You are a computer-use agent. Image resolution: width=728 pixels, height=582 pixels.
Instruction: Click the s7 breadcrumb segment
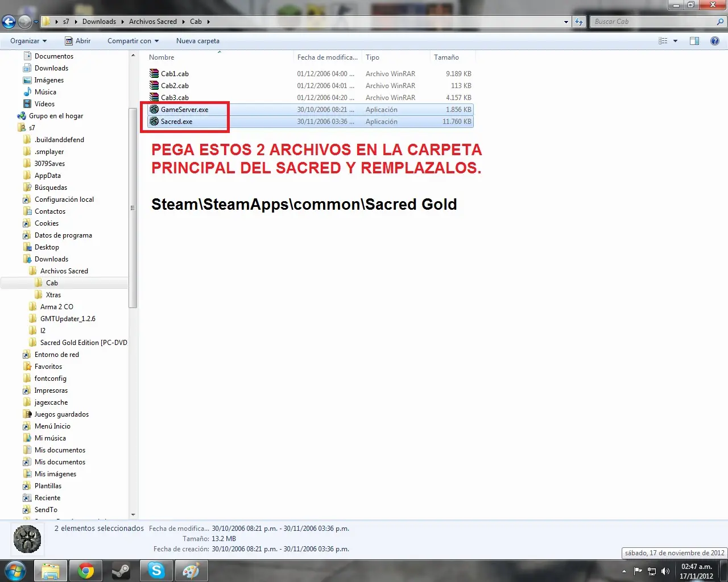[66, 22]
